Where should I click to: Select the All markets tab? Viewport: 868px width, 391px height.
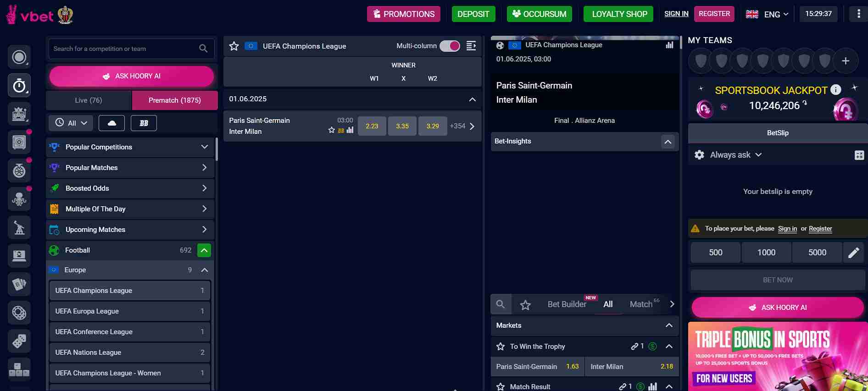608,304
